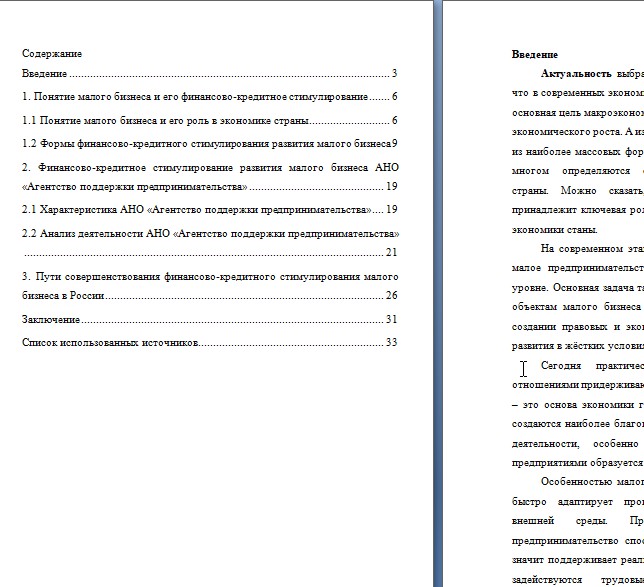
Task: Click page number 3 beside Введение
Action: [x=394, y=74]
